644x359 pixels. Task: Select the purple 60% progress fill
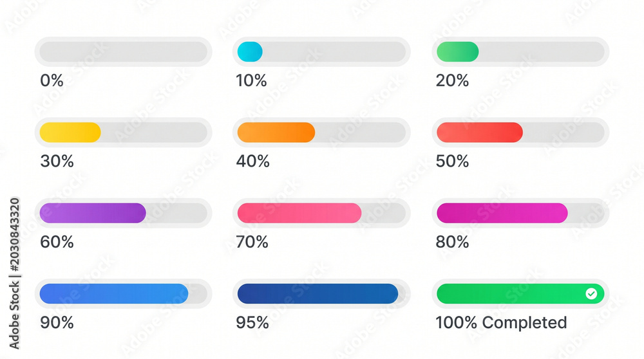[x=93, y=213]
